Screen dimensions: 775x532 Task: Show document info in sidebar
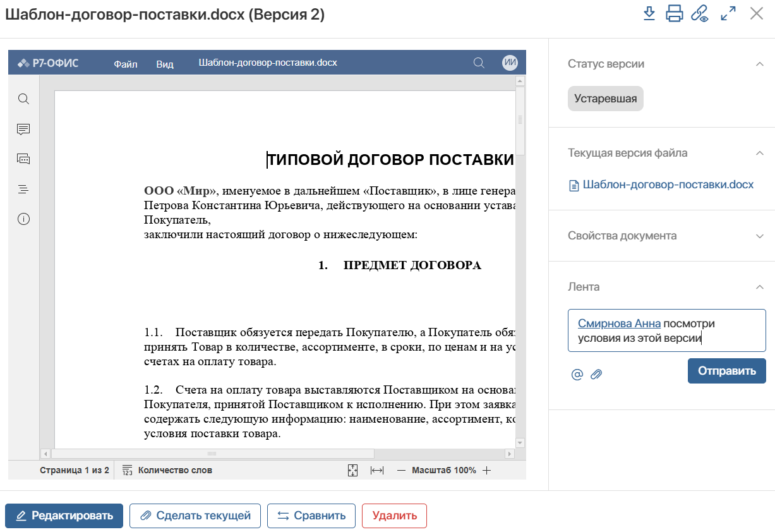[x=23, y=219]
